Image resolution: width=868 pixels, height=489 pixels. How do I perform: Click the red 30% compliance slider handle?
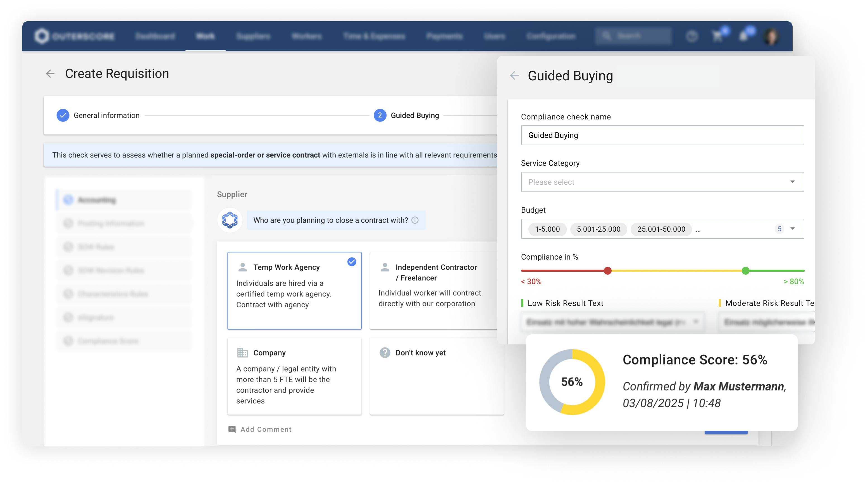pyautogui.click(x=607, y=271)
